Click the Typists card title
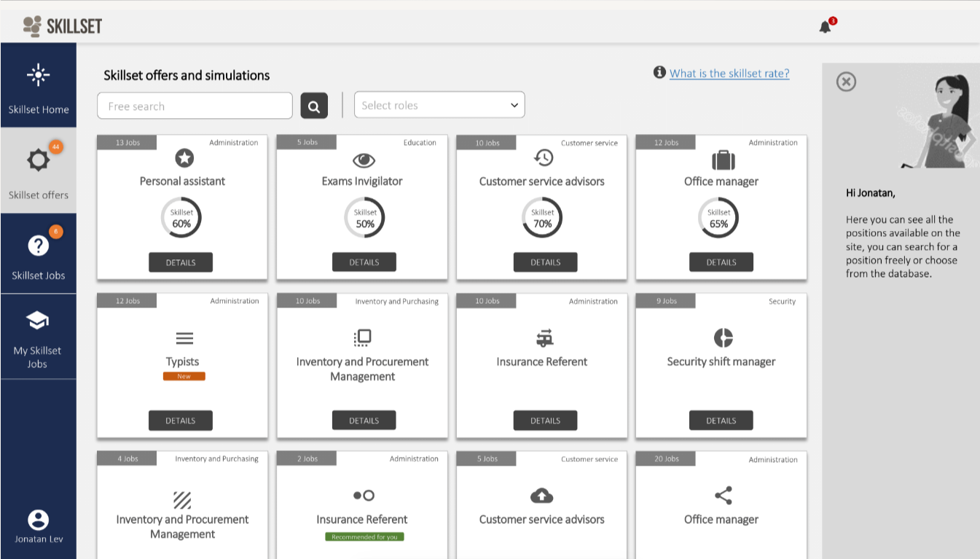Viewport: 980px width, 559px height. point(182,361)
